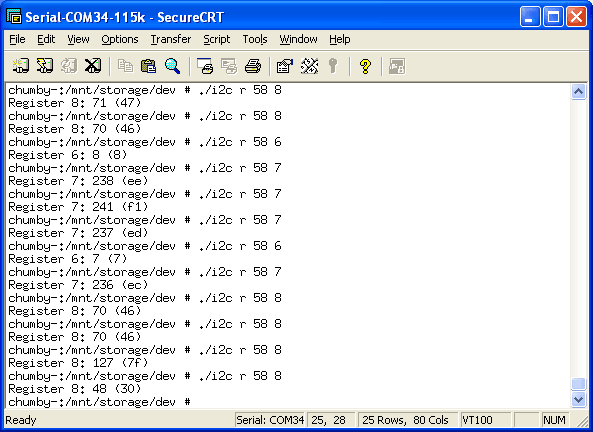Open the Window menu
This screenshot has width=593, height=432.
(298, 39)
